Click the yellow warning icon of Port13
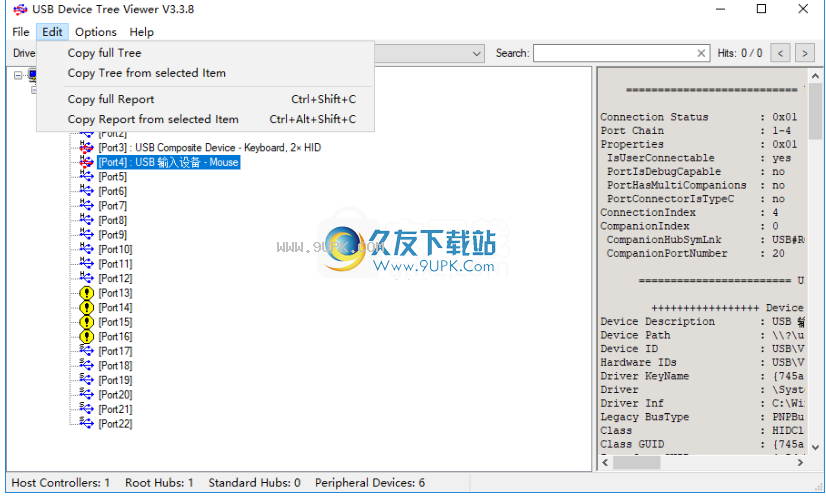Screen dimensions: 826x499 pyautogui.click(x=86, y=293)
